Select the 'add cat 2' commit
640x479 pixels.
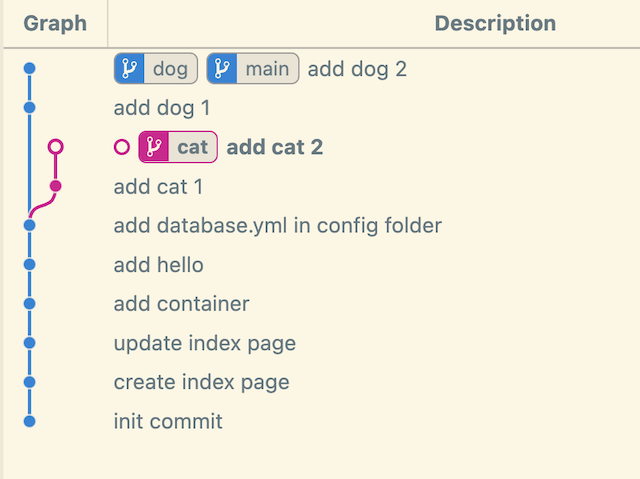point(275,147)
